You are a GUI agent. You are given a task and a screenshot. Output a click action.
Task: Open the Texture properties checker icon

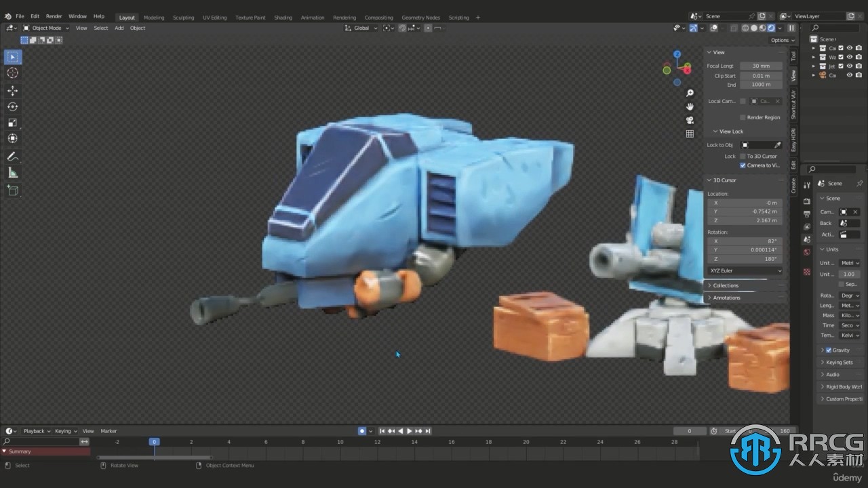807,272
